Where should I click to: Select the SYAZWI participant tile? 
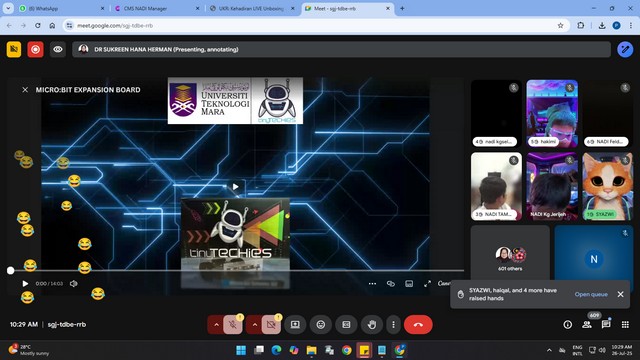pyautogui.click(x=607, y=187)
